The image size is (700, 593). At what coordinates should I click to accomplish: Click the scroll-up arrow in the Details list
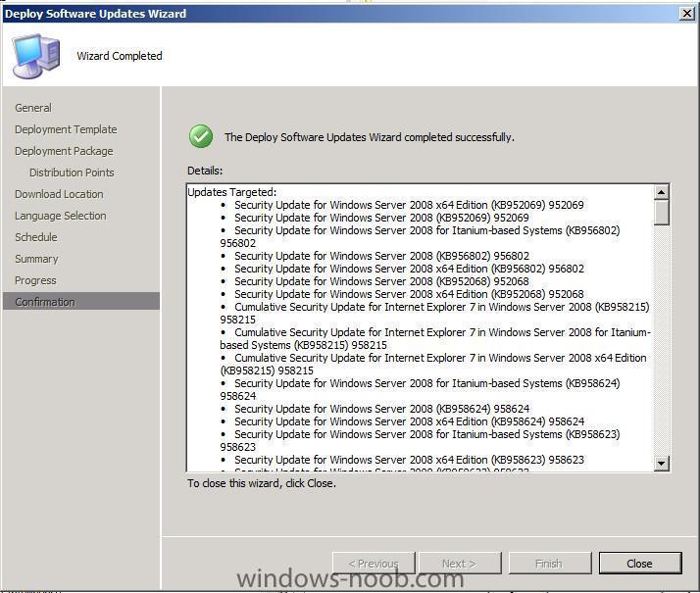pos(661,192)
